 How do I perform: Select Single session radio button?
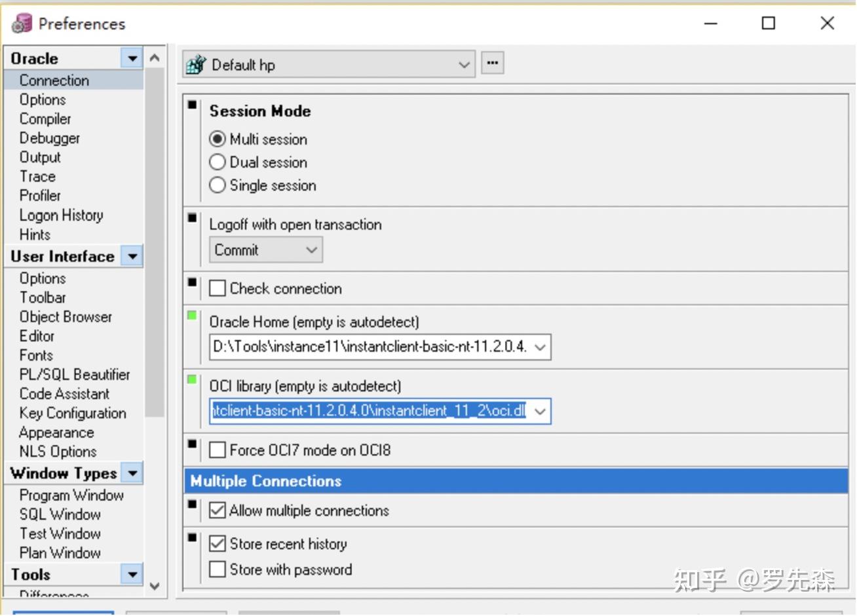coord(218,185)
